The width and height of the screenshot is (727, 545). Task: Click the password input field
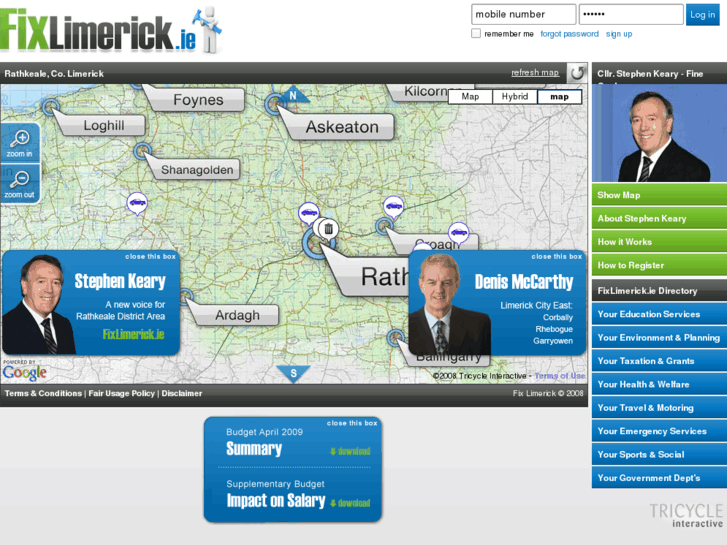[631, 14]
